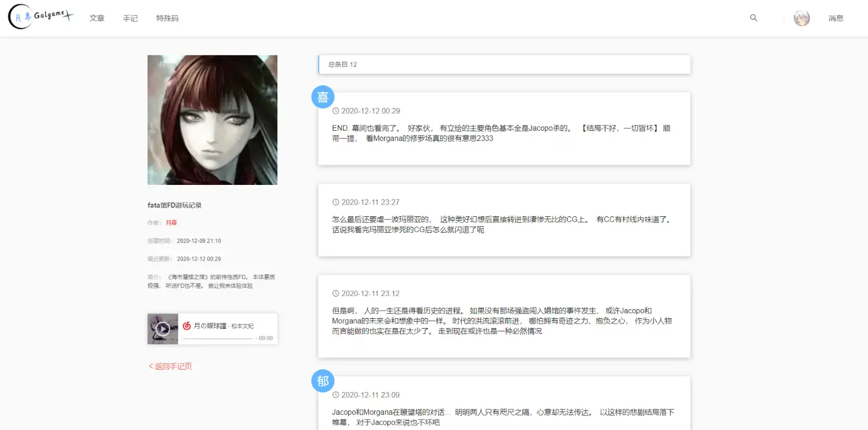Click the music album art thumbnail
The height and width of the screenshot is (430, 868).
pyautogui.click(x=163, y=329)
